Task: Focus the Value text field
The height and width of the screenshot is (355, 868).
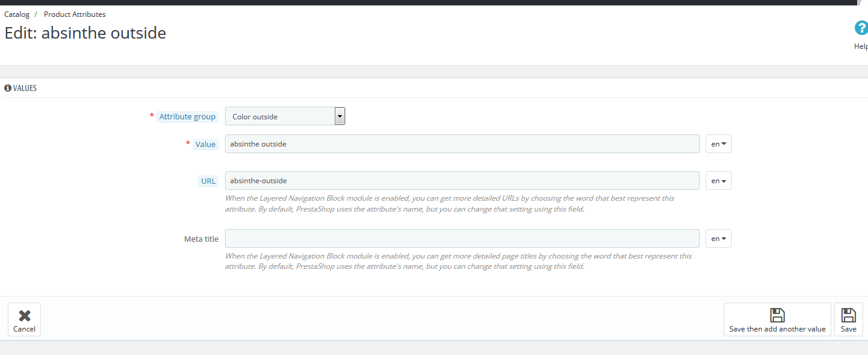Action: tap(461, 144)
